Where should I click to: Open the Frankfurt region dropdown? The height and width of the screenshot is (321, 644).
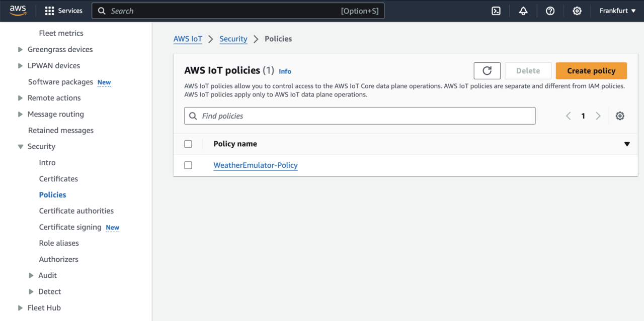click(617, 11)
